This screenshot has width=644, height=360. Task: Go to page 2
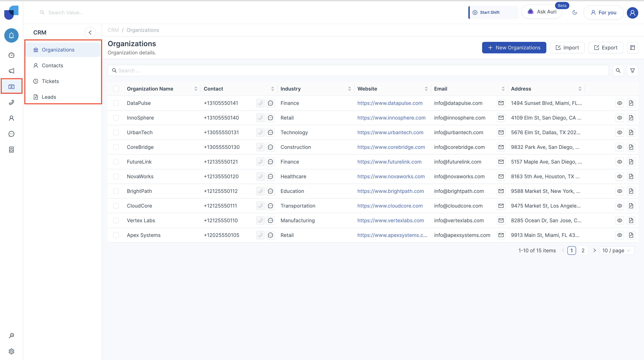[583, 250]
